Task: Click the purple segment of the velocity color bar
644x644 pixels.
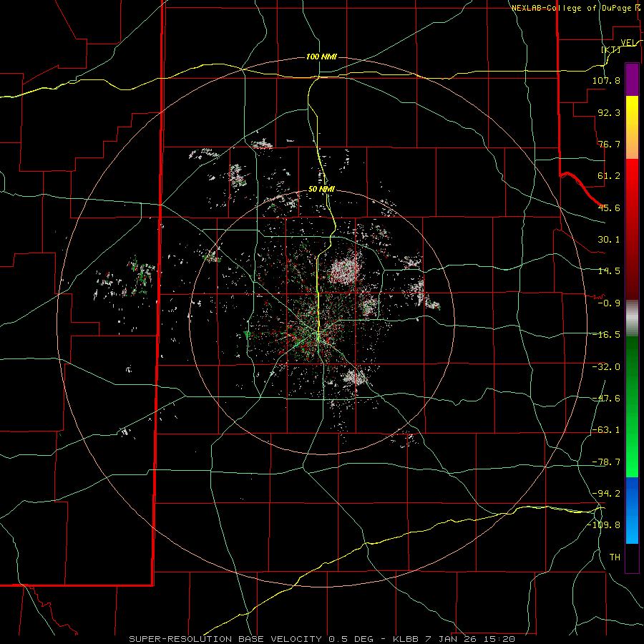Action: pyautogui.click(x=632, y=79)
